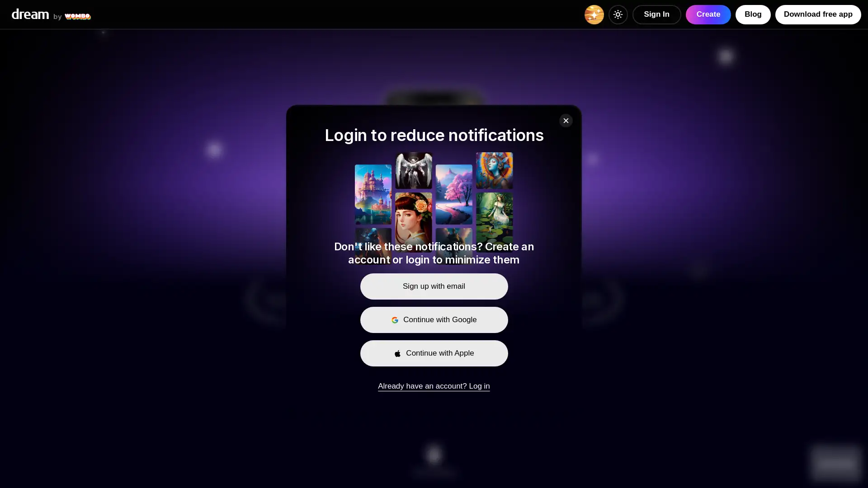The image size is (868, 488).
Task: Open the Blog page
Action: 753,14
